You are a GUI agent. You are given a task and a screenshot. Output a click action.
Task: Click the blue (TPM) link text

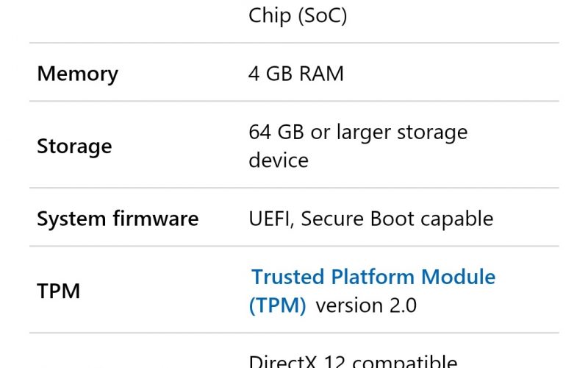pyautogui.click(x=278, y=305)
